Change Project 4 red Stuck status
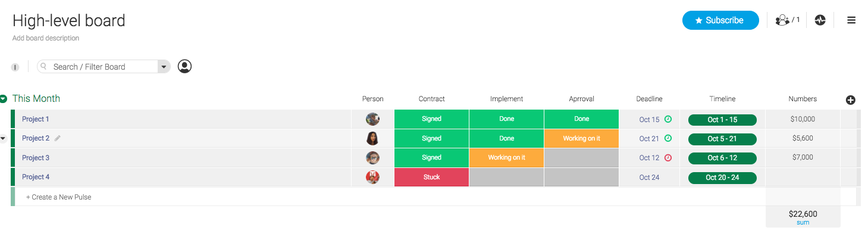 tap(431, 177)
